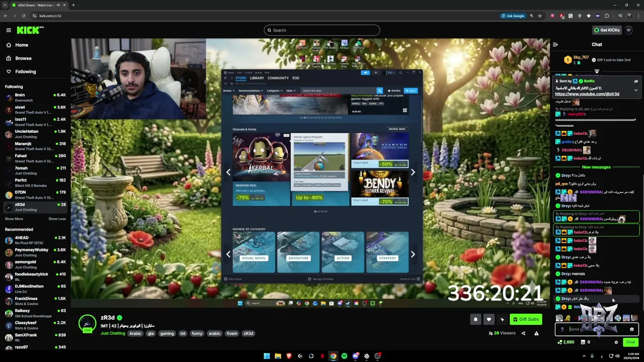Select Steam COMMUNITY tab in stream

(x=278, y=78)
